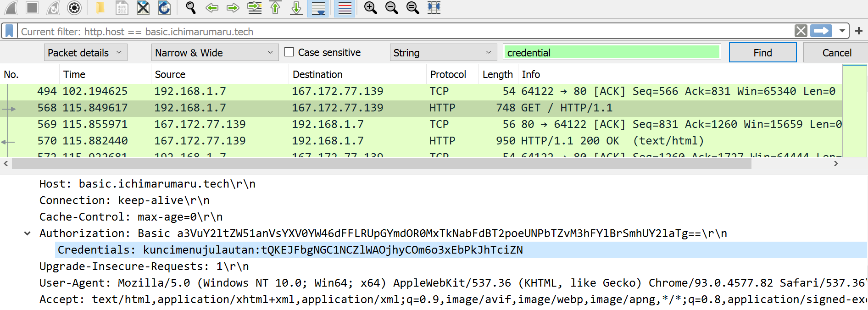Enable the Case sensitive checkbox
The height and width of the screenshot is (310, 868).
click(x=289, y=52)
